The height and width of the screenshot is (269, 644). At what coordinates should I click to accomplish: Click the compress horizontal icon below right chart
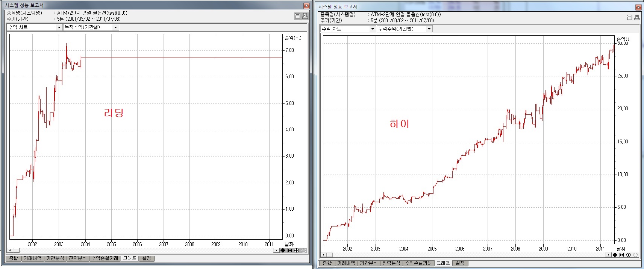click(622, 255)
